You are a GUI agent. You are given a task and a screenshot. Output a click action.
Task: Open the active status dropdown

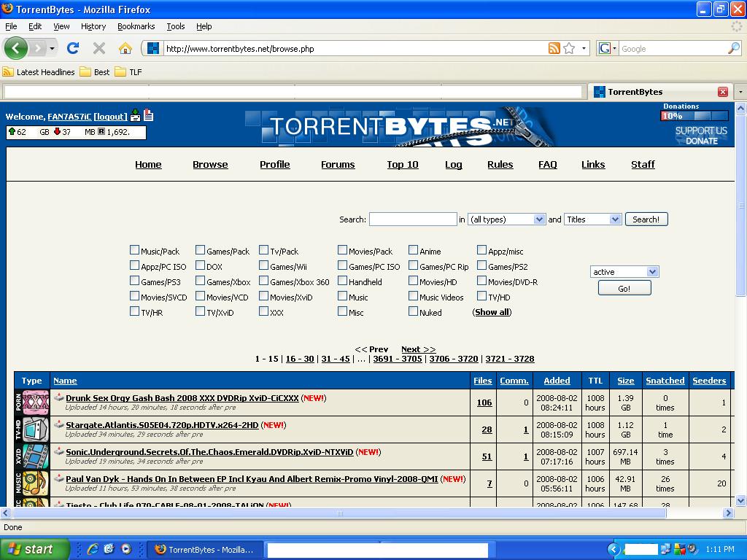[x=624, y=272]
